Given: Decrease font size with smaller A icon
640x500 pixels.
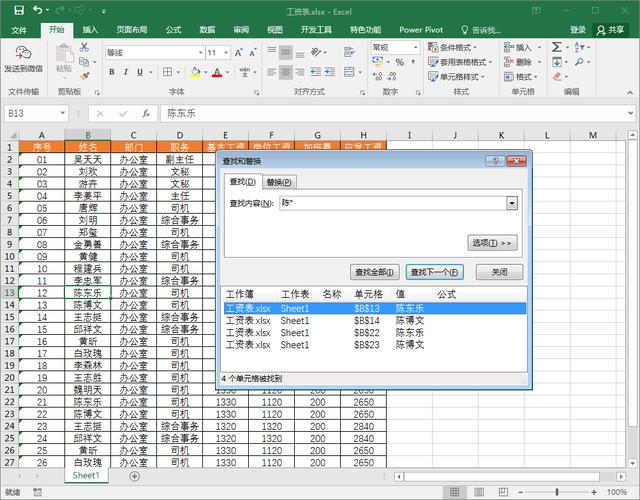Looking at the screenshot, I should tap(253, 53).
